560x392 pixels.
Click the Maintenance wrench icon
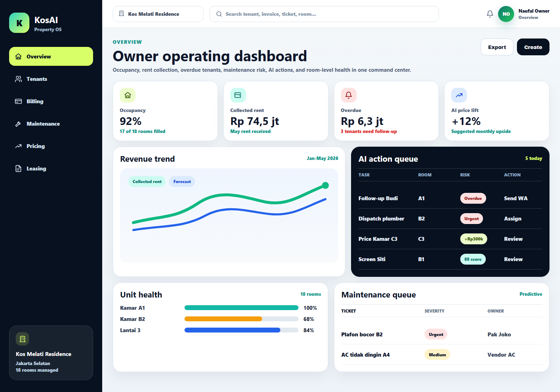[x=19, y=124]
